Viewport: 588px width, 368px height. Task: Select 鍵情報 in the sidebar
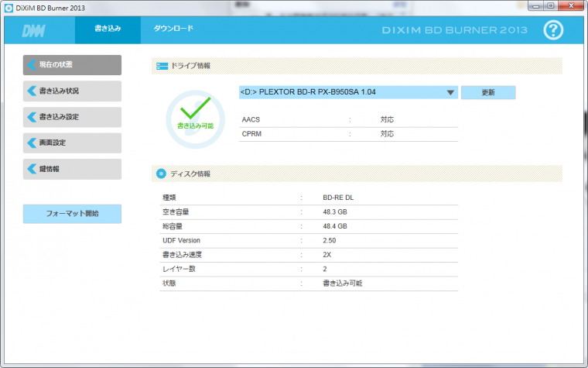[x=72, y=169]
